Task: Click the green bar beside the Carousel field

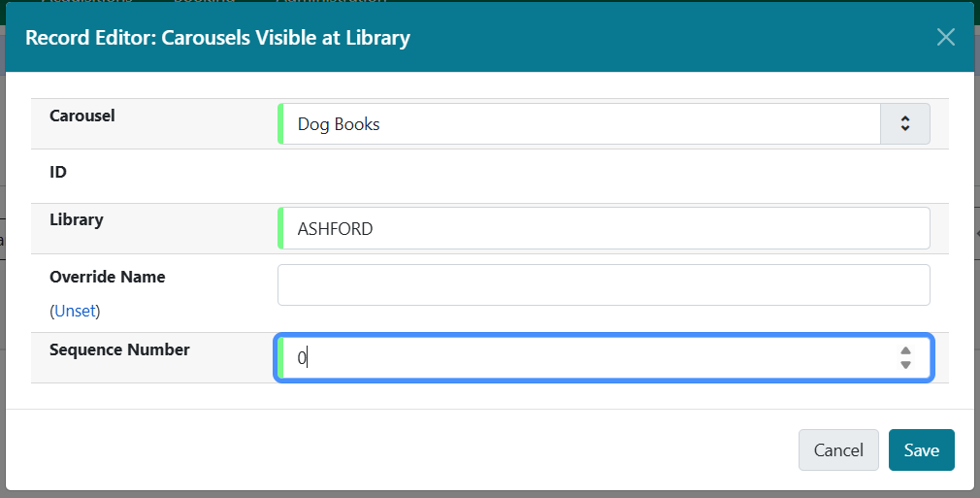Action: 280,124
